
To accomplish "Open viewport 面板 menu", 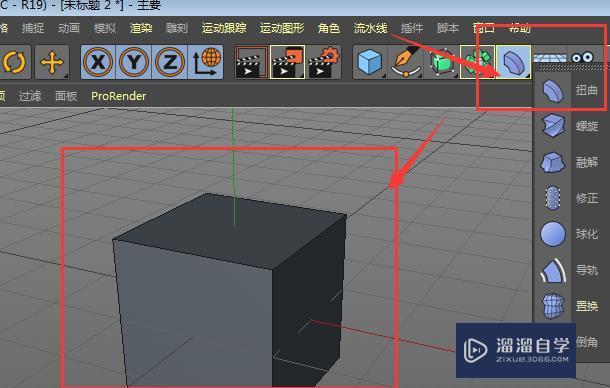I will pyautogui.click(x=66, y=96).
